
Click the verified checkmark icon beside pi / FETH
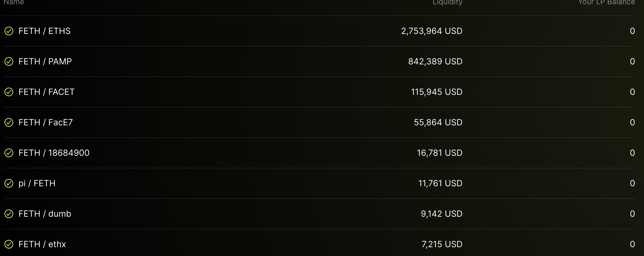click(x=9, y=184)
